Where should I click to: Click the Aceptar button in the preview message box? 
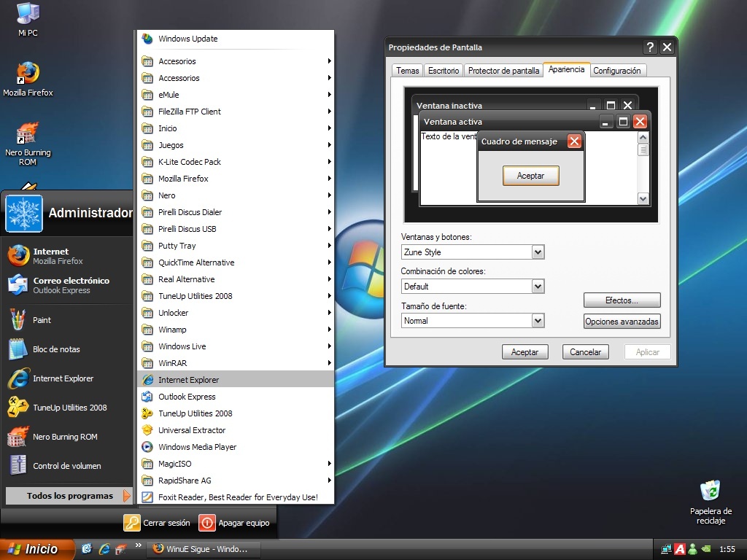531,176
